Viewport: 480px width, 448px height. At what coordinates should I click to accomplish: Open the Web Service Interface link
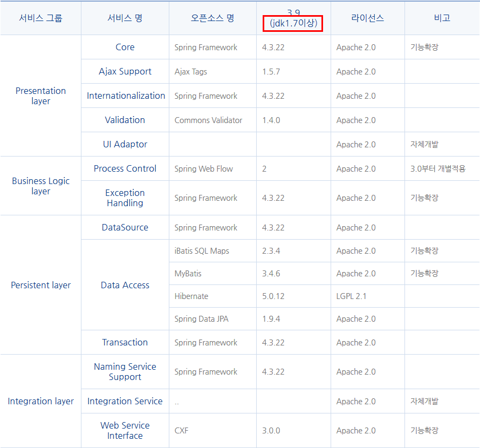pyautogui.click(x=125, y=430)
